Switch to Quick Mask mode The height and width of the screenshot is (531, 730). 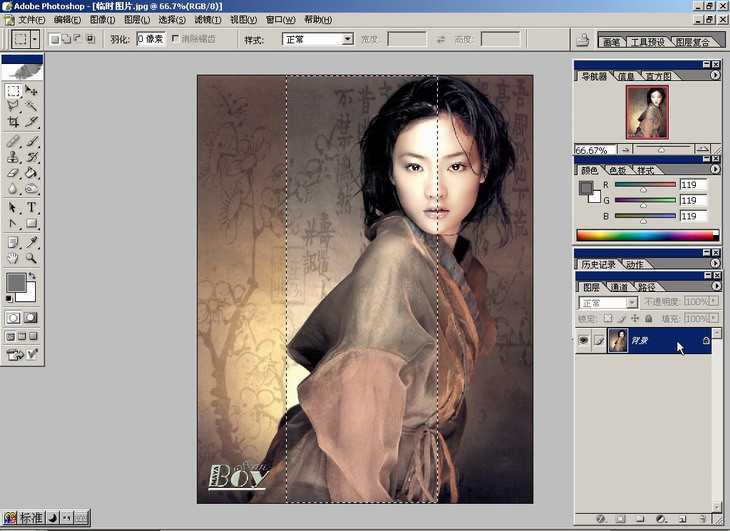point(31,318)
